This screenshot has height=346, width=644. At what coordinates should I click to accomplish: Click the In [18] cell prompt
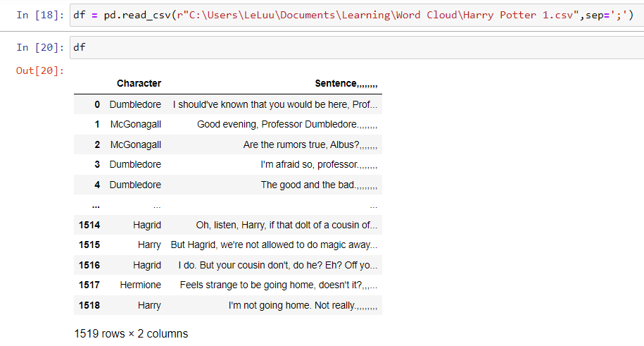pyautogui.click(x=40, y=16)
